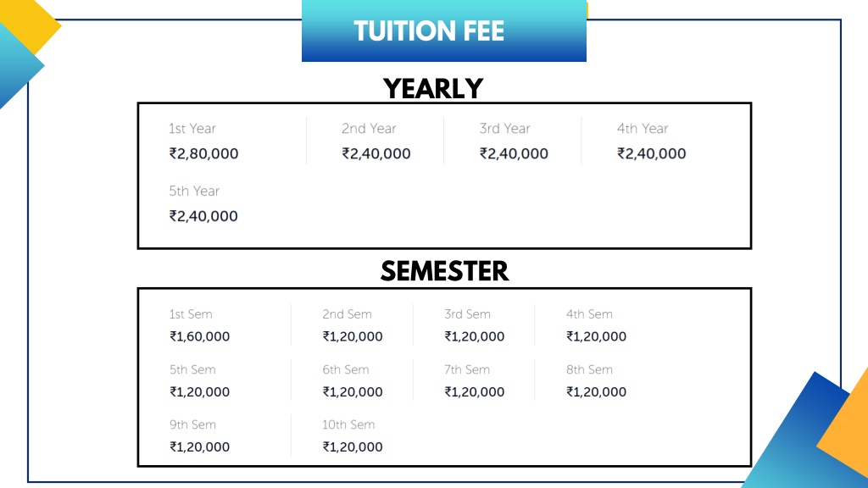Click the 7th Sem label
Viewport: 868px width, 488px height.
coord(467,369)
